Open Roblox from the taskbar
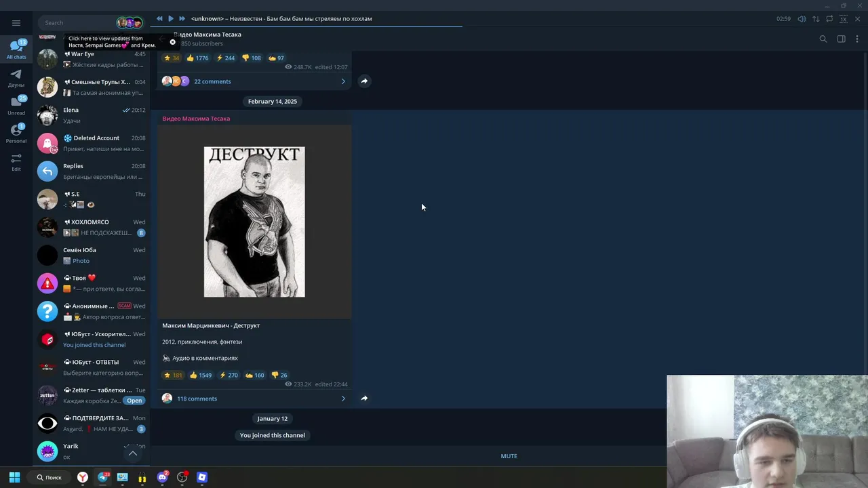The image size is (868, 488). 201,477
